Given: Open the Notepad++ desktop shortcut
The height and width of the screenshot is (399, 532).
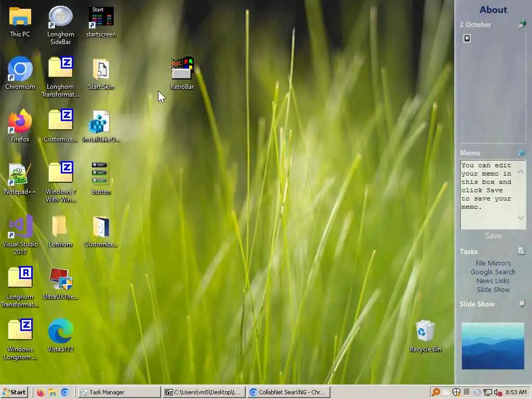Looking at the screenshot, I should [x=20, y=179].
